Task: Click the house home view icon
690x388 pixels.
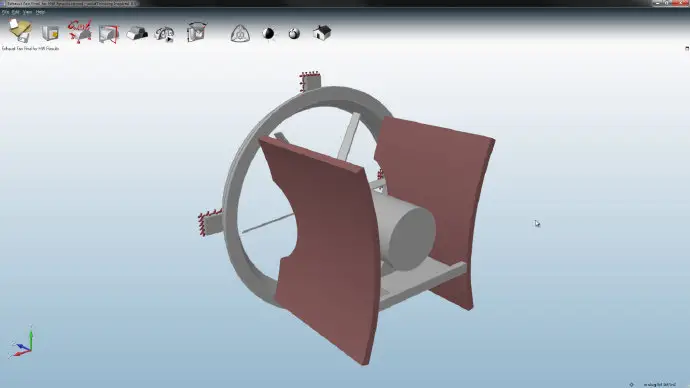Action: (322, 33)
